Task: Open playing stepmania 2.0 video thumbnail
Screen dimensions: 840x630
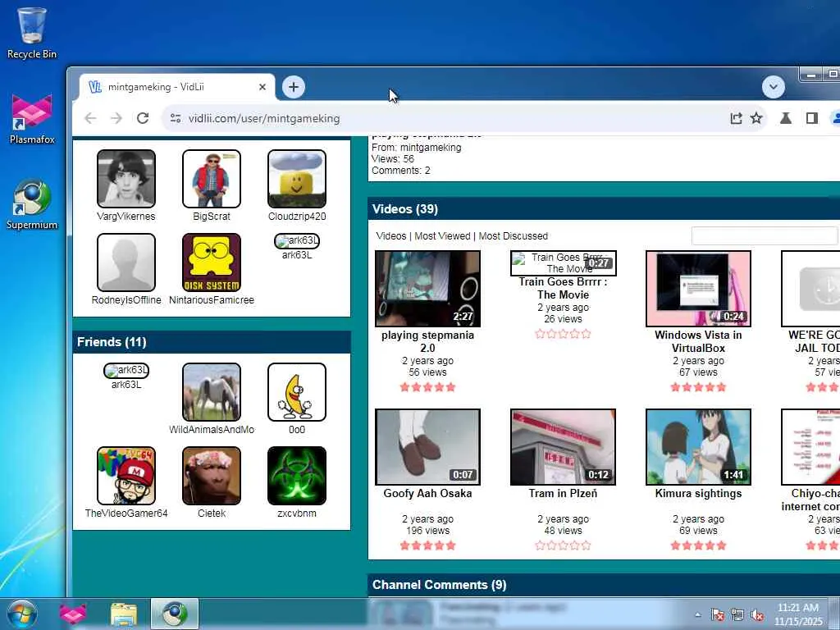Action: pos(427,289)
